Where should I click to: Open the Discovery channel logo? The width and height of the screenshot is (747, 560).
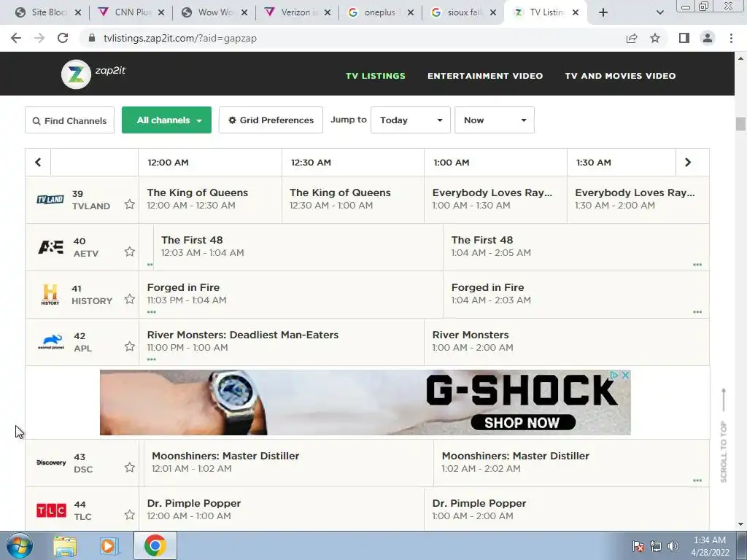51,462
